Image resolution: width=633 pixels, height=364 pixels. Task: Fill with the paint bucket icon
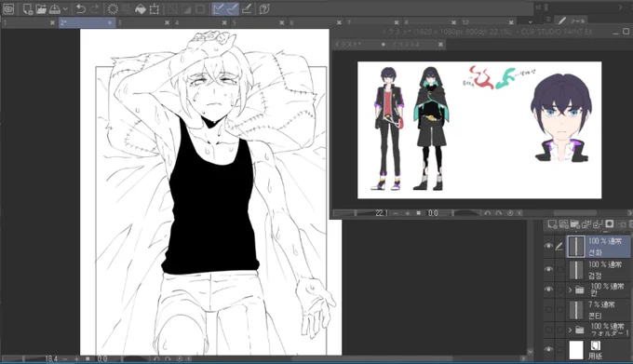[140, 9]
